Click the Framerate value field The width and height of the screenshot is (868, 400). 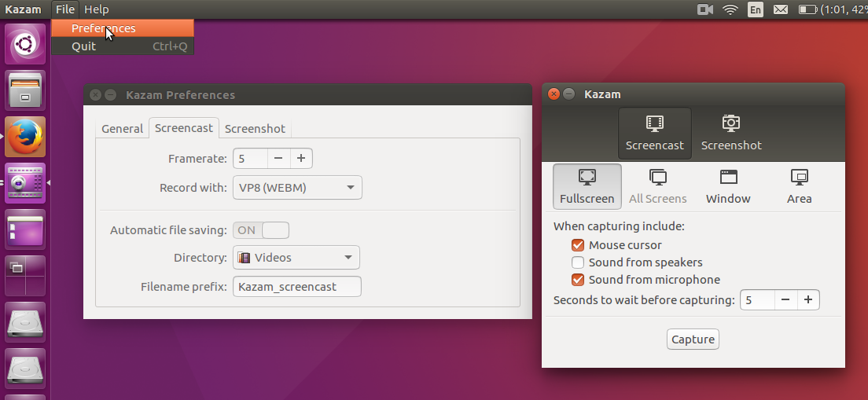[250, 158]
